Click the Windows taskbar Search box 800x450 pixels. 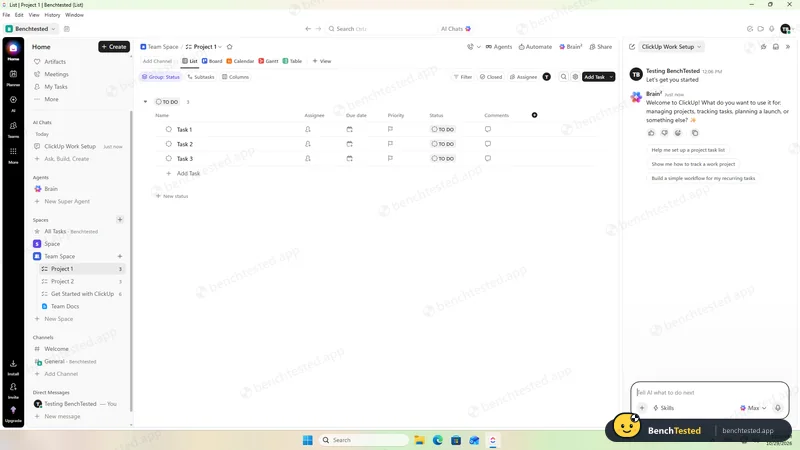coord(363,440)
